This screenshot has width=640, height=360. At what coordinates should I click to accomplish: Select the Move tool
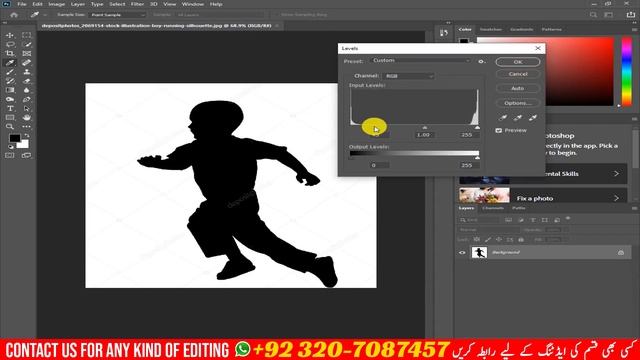(10, 36)
